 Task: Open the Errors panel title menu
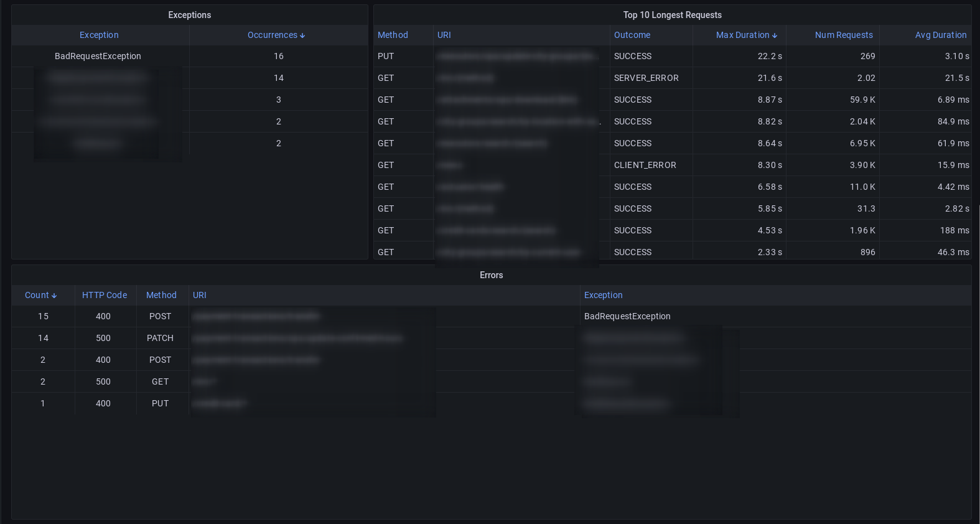(x=492, y=275)
